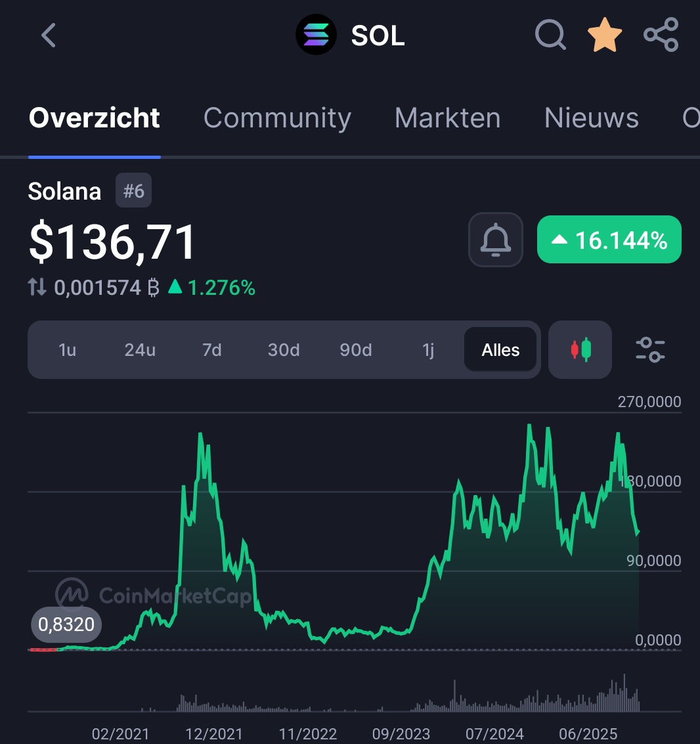Select the Overzicht tab
This screenshot has width=700, height=744.
(x=95, y=118)
